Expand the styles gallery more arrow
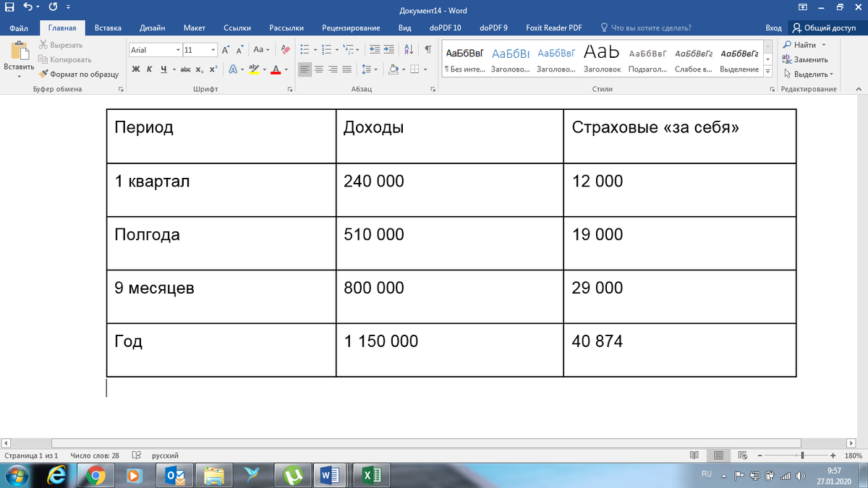The image size is (868, 488). pyautogui.click(x=770, y=72)
